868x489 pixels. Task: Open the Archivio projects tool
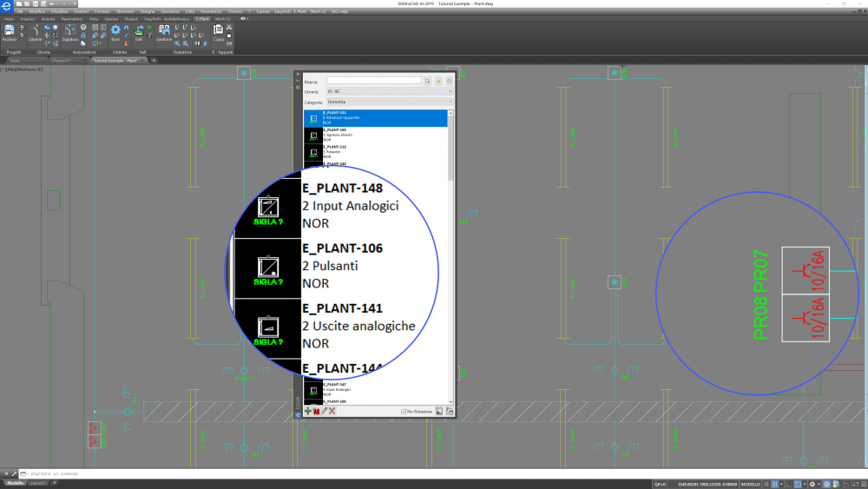(x=9, y=33)
